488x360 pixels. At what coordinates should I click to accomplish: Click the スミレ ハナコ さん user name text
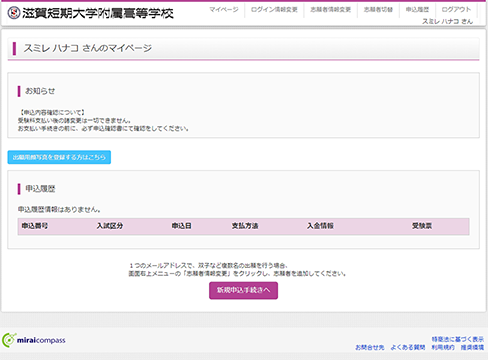pyautogui.click(x=447, y=21)
